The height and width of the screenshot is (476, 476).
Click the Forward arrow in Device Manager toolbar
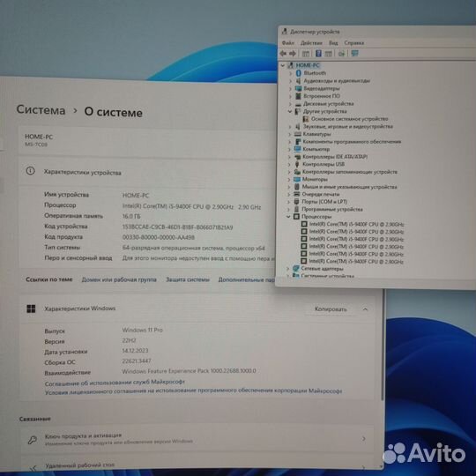coord(293,54)
